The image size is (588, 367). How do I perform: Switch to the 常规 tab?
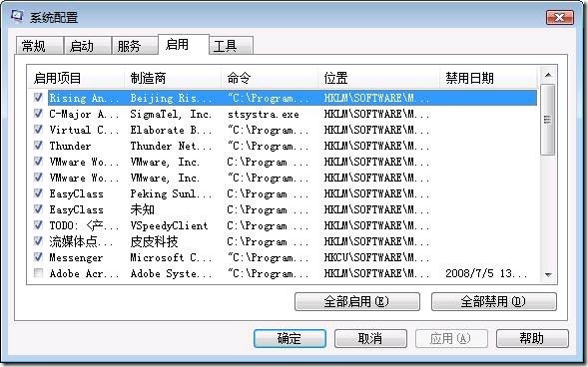[39, 46]
